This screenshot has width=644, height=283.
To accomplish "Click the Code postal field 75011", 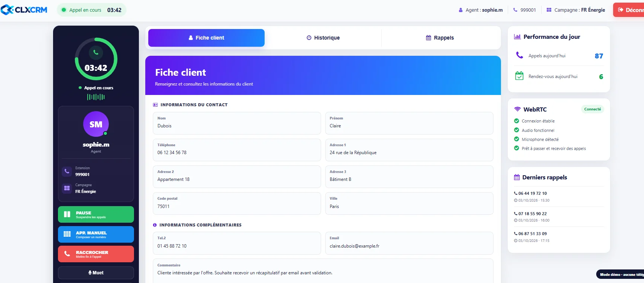I will 237,203.
